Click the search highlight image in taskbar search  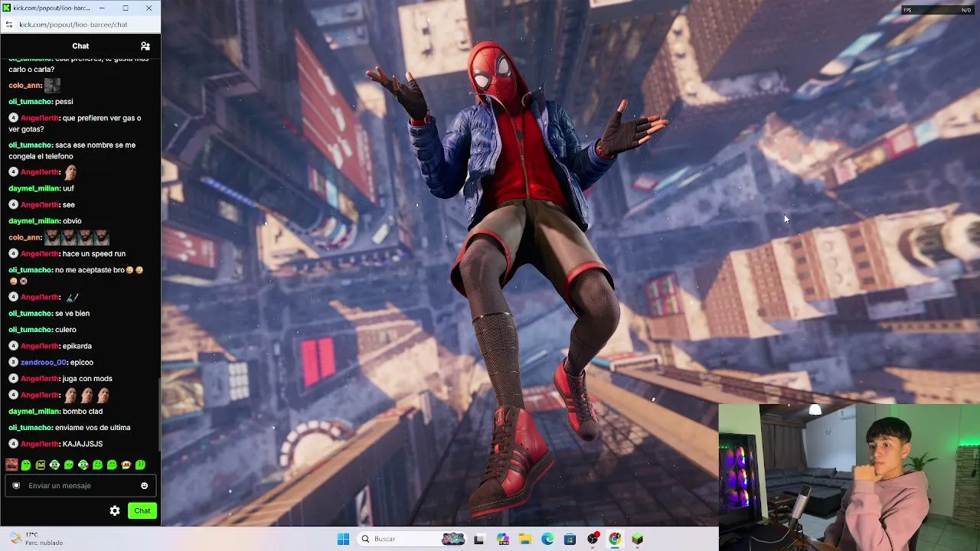coord(453,539)
